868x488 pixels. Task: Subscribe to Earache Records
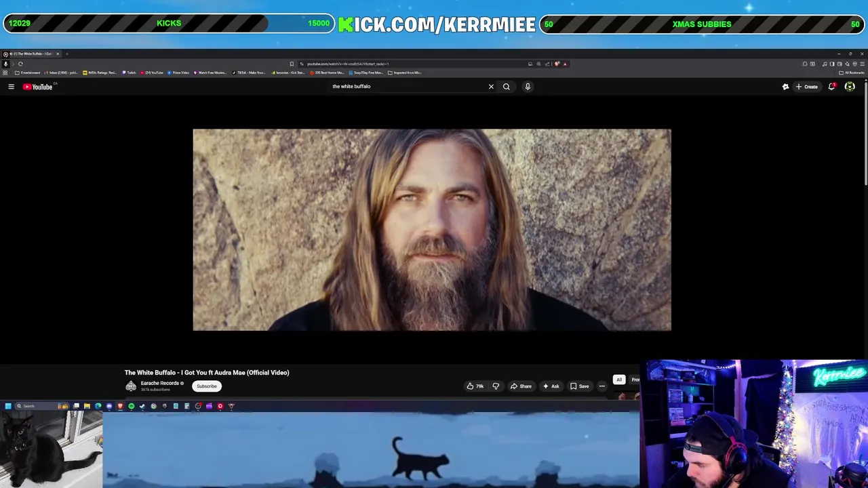click(207, 386)
